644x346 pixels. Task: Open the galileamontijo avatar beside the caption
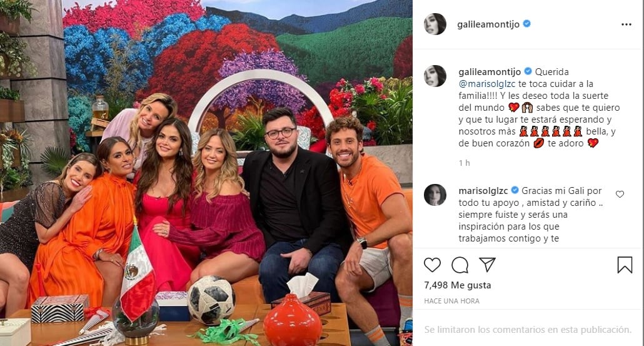point(435,76)
